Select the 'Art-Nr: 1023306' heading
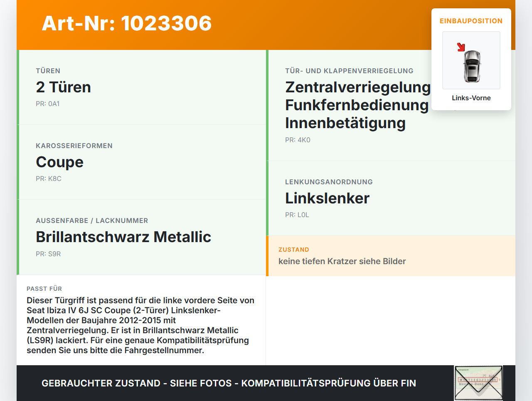Viewport: 532px width, 401px height. (127, 23)
